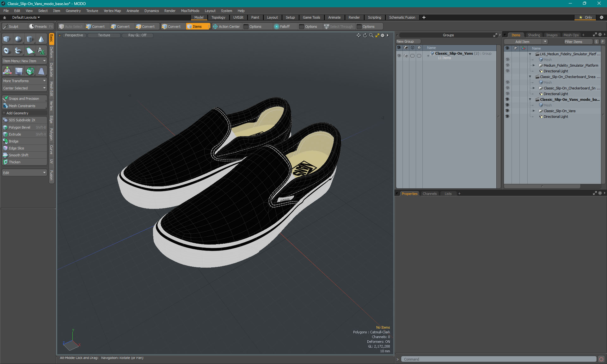The width and height of the screenshot is (607, 364).
Task: Toggle eye for Classic_Slip-On_Vans group row
Action: [399, 56]
